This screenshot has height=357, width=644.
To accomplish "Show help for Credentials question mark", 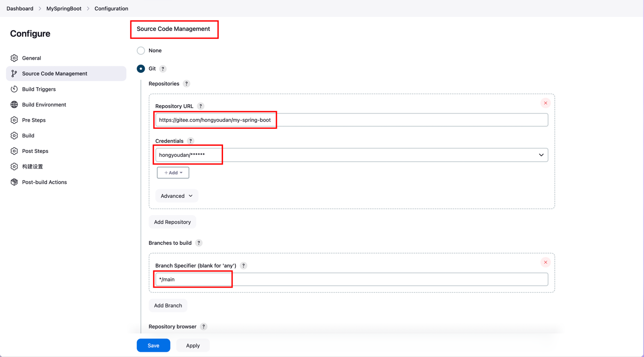I will point(191,141).
